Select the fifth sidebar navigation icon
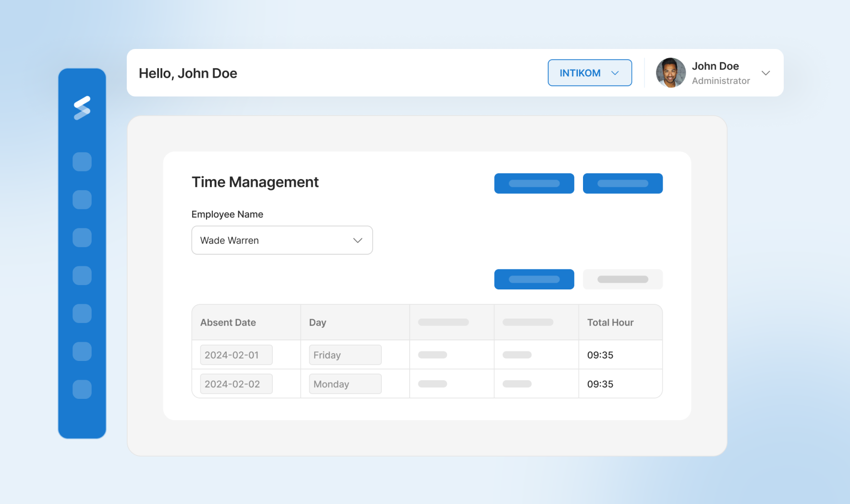 (x=82, y=313)
